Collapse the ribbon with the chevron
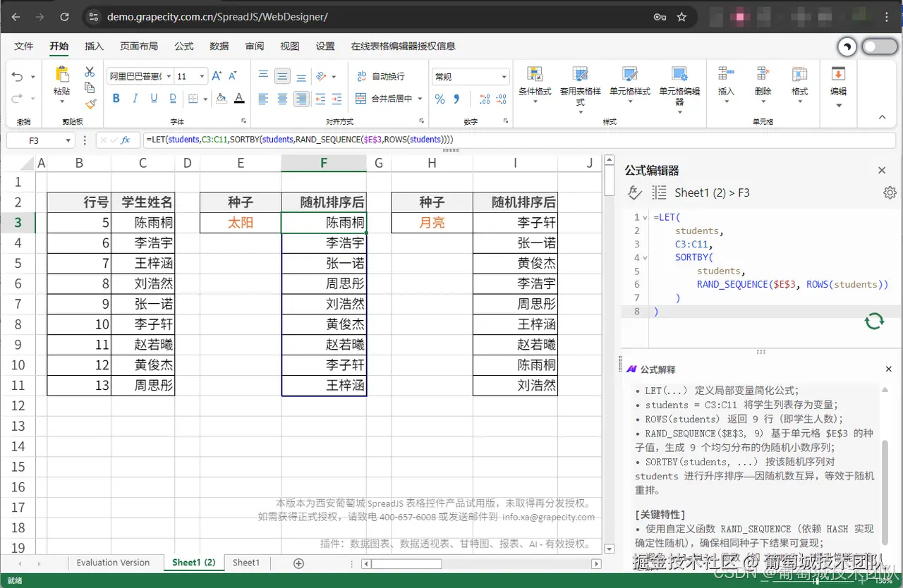 pyautogui.click(x=882, y=116)
